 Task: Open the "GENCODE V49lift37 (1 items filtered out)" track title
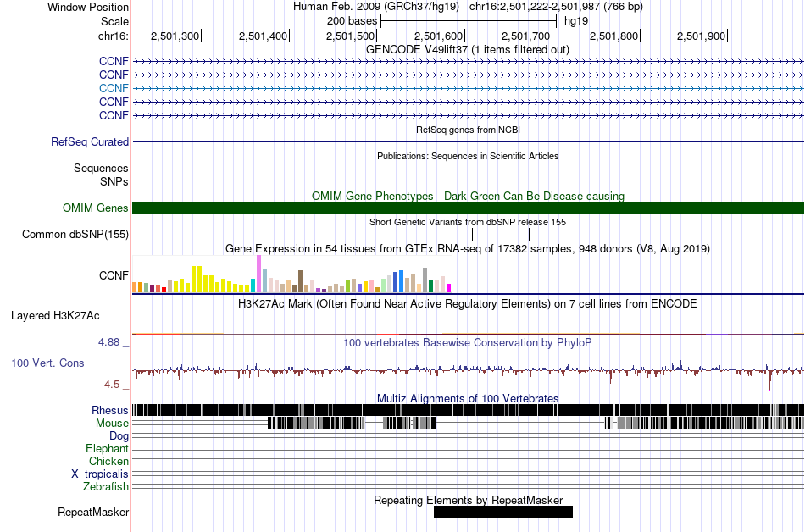click(468, 50)
